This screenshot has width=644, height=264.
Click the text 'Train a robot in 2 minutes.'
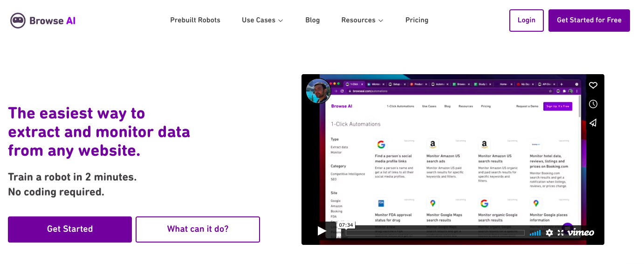pyautogui.click(x=72, y=177)
